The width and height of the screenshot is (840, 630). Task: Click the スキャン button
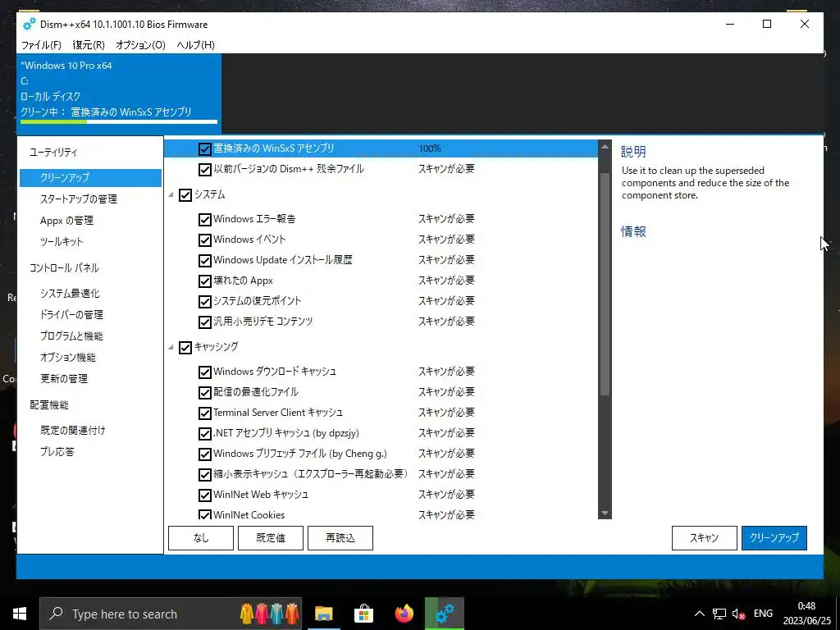click(x=704, y=538)
